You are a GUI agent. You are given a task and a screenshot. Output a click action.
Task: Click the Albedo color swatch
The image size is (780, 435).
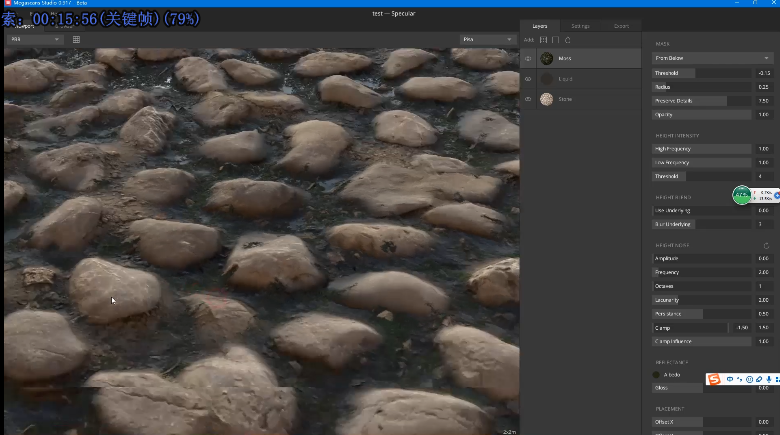click(656, 375)
